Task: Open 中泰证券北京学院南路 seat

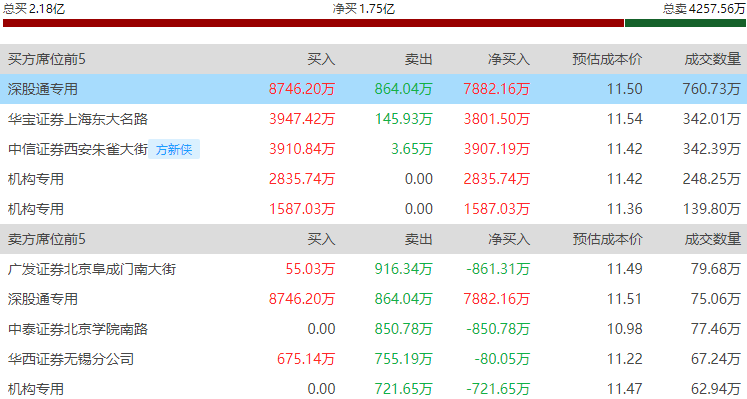Action: point(78,329)
